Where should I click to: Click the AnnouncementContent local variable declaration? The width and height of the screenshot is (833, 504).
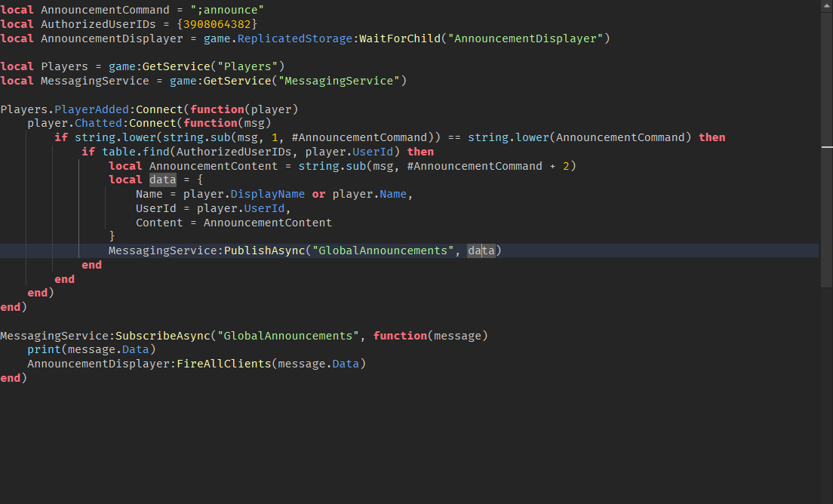213,166
